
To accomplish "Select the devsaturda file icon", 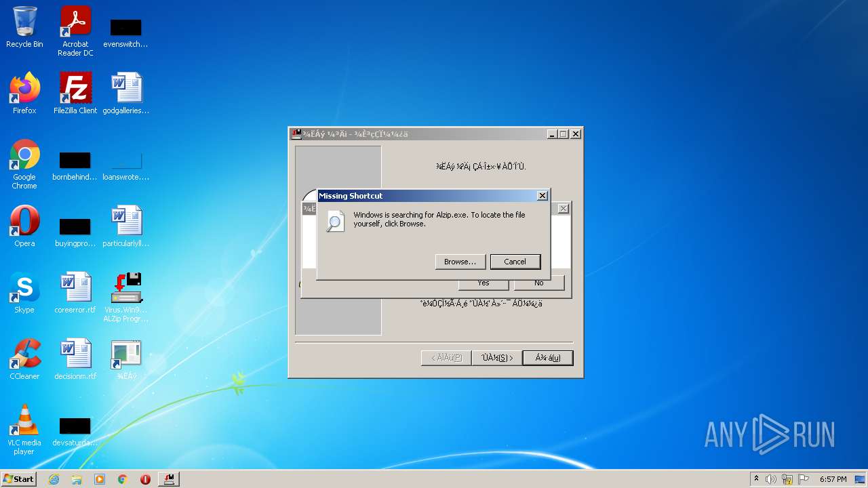I will 75,431.
